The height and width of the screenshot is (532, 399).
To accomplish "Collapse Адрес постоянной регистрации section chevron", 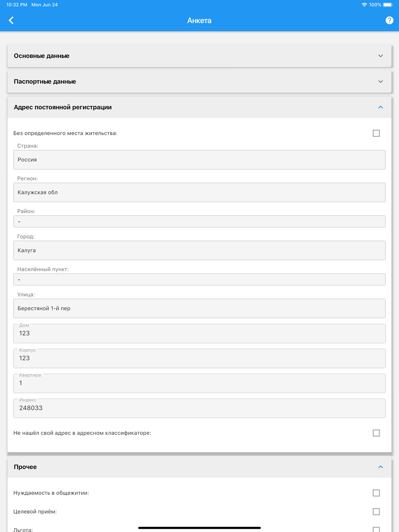I will click(381, 107).
